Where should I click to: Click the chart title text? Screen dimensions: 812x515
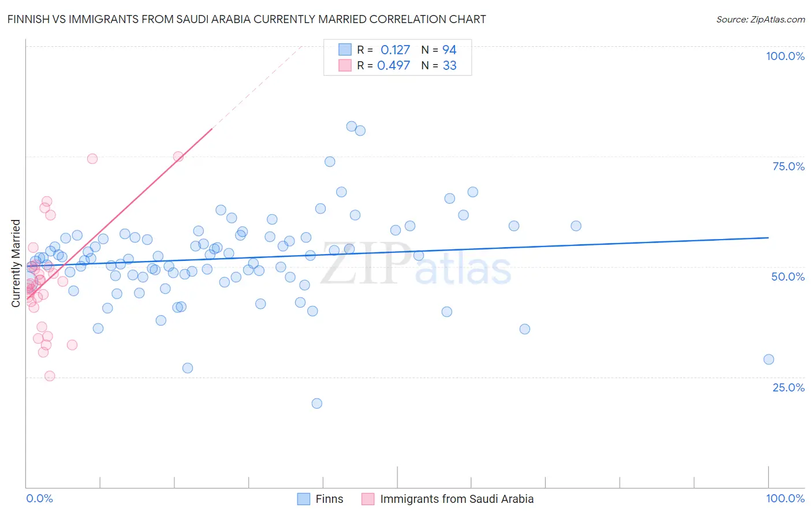pos(247,19)
